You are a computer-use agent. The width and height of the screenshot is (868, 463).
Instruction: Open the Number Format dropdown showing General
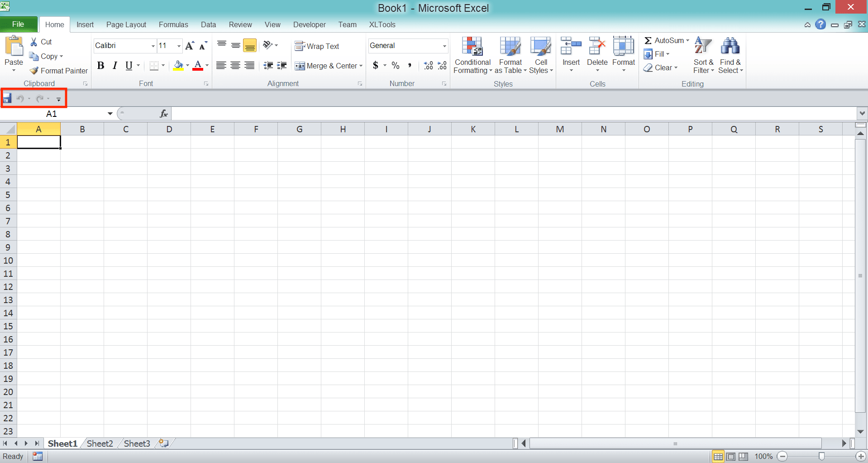(444, 46)
